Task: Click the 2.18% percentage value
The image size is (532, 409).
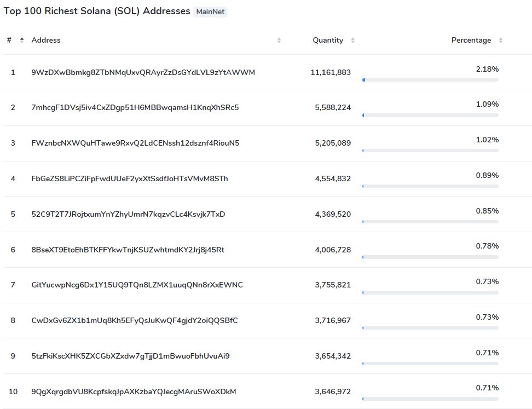Action: pos(487,69)
